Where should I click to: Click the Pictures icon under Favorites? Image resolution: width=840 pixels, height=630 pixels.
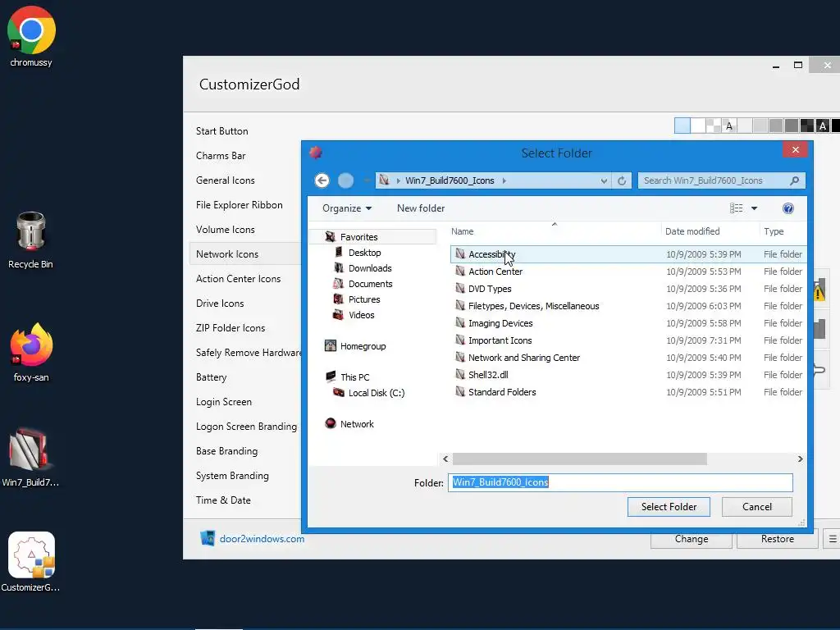339,299
